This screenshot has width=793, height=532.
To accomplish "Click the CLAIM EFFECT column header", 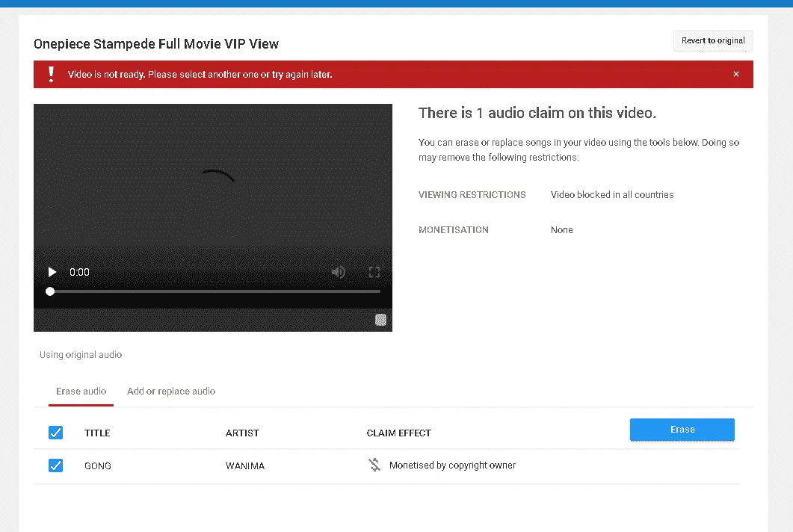I will (x=398, y=433).
